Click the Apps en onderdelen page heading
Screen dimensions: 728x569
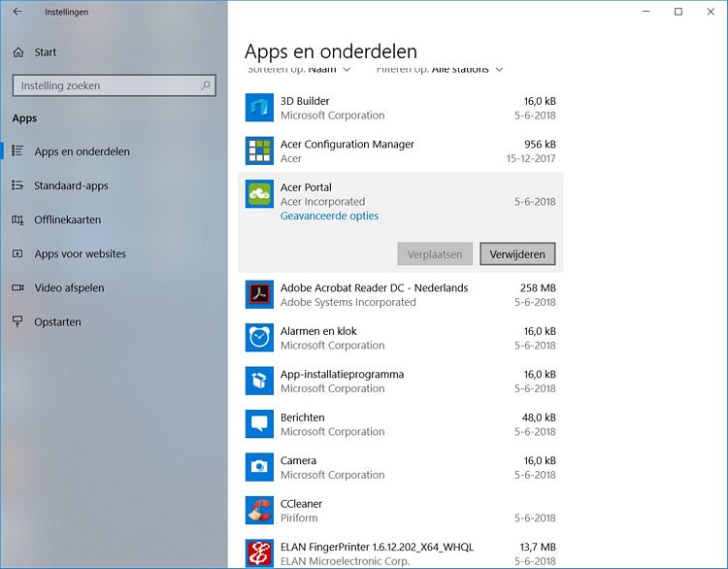[x=331, y=51]
